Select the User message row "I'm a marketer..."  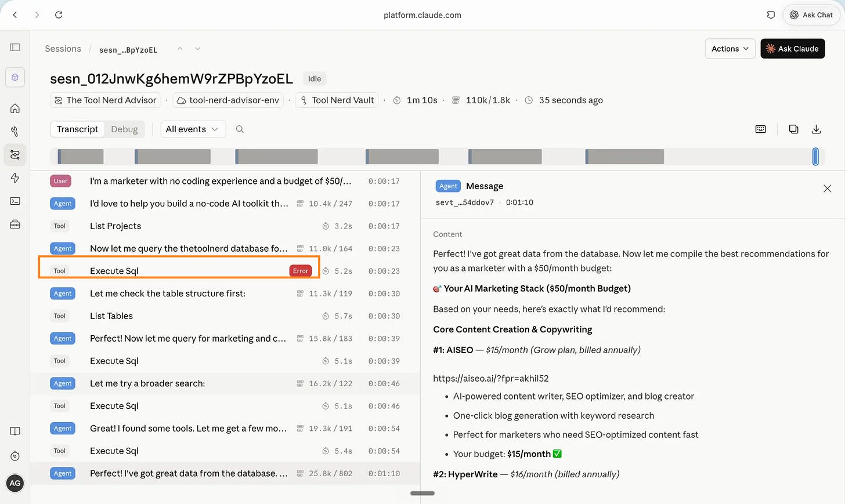click(225, 181)
